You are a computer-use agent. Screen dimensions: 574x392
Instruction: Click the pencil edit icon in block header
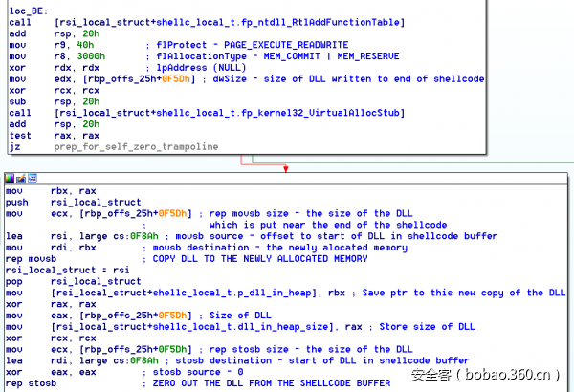(x=21, y=178)
